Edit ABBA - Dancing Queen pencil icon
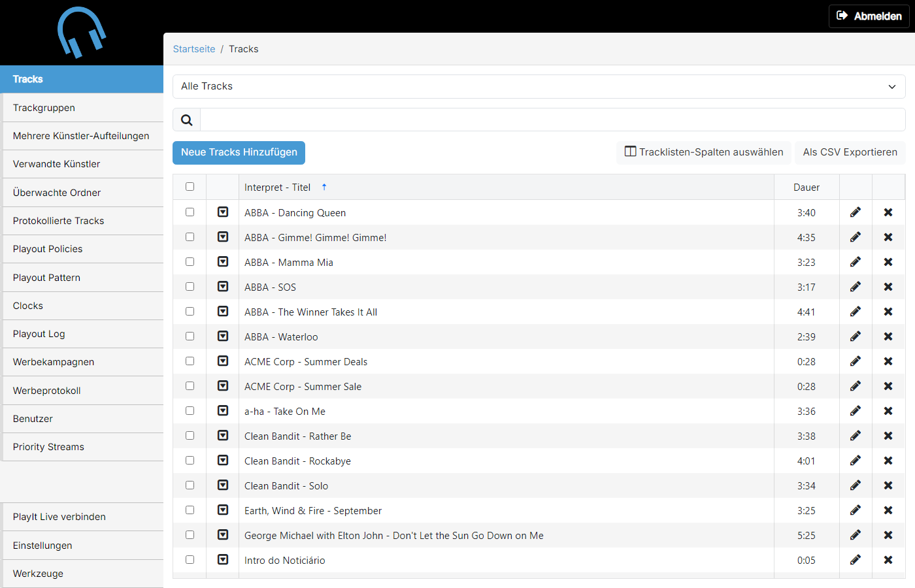The width and height of the screenshot is (915, 588). pyautogui.click(x=856, y=212)
